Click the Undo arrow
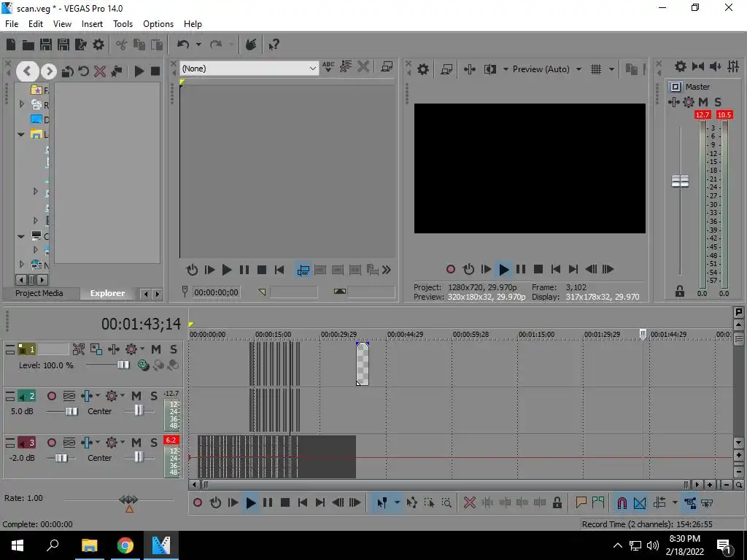747x560 pixels. pyautogui.click(x=183, y=44)
